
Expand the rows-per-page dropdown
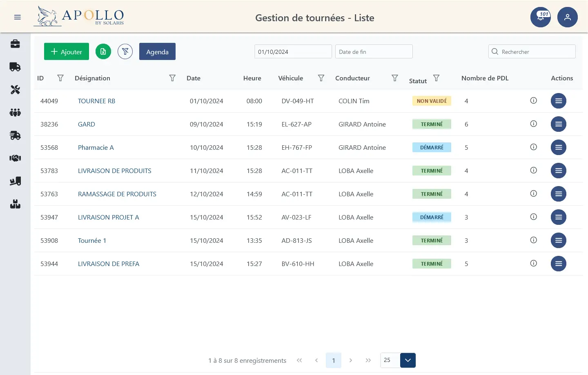(x=408, y=360)
